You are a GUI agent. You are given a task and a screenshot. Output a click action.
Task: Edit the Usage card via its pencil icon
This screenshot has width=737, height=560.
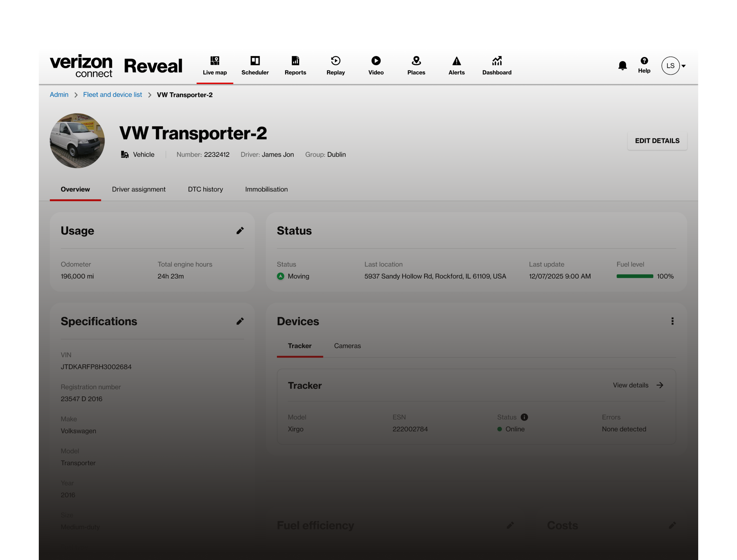(240, 230)
